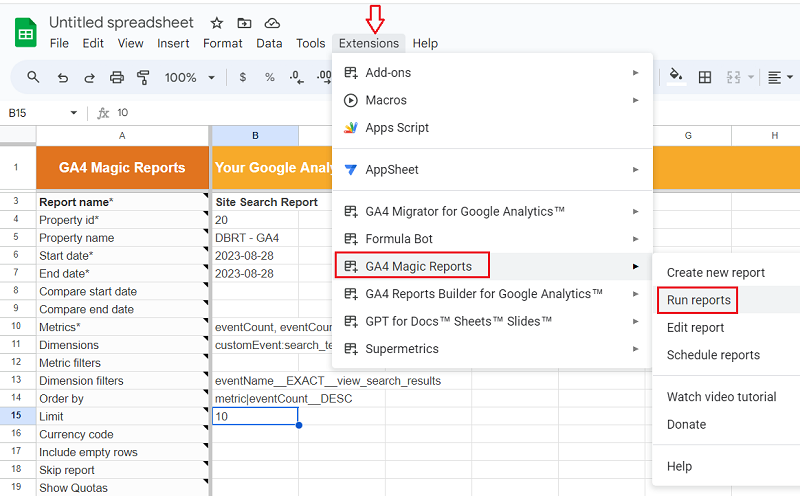Select the GA4 Magic Reports header cell

pos(122,168)
